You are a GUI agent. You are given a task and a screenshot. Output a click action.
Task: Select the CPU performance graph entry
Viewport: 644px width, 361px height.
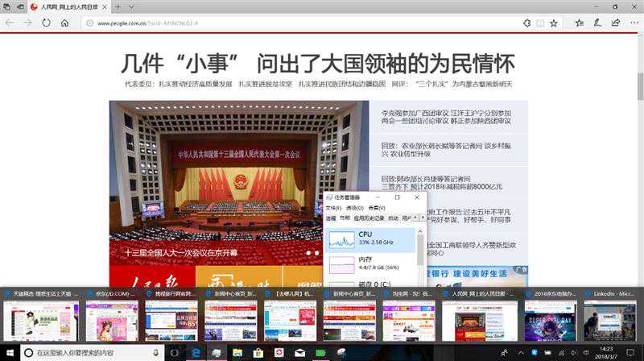click(x=371, y=239)
